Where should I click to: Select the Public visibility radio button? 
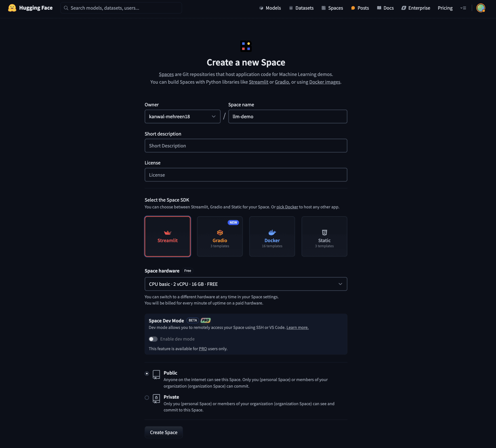pos(147,373)
